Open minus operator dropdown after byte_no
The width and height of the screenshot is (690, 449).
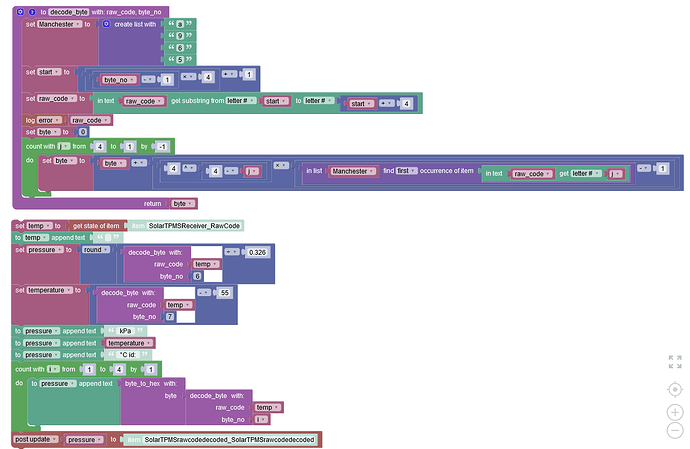(x=148, y=80)
